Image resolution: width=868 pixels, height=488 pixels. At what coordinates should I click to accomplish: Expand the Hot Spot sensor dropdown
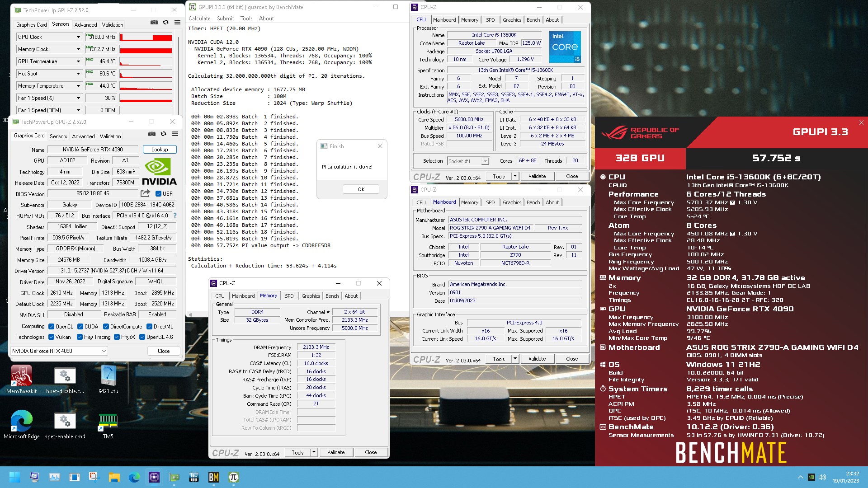78,74
